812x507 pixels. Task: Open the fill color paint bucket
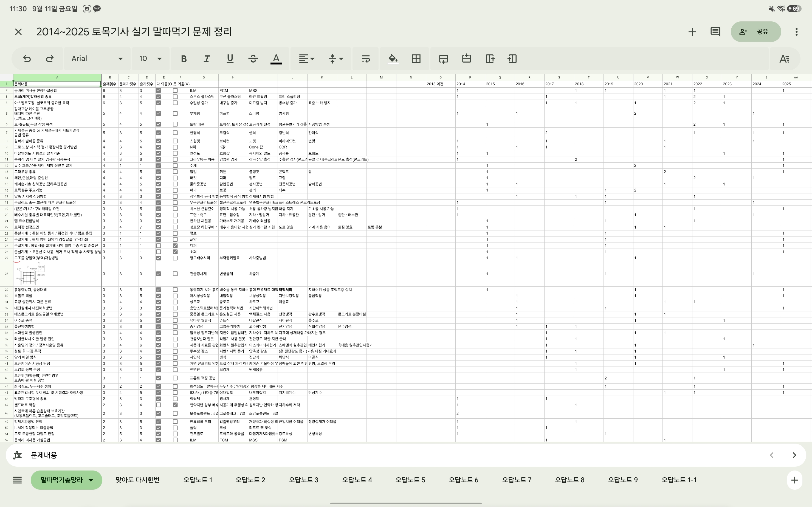393,59
